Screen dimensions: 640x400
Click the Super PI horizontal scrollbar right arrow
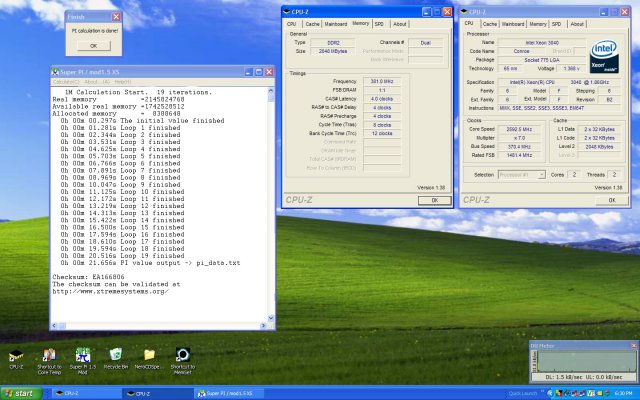pos(263,326)
